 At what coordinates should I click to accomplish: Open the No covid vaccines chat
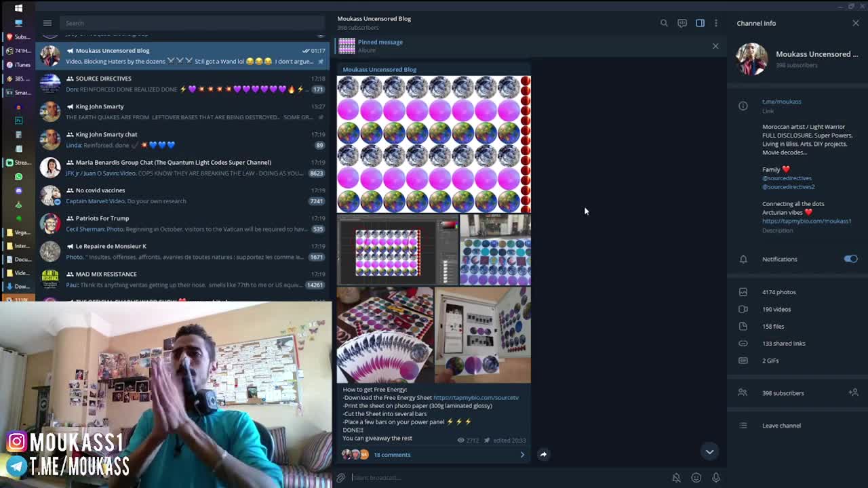pyautogui.click(x=183, y=195)
